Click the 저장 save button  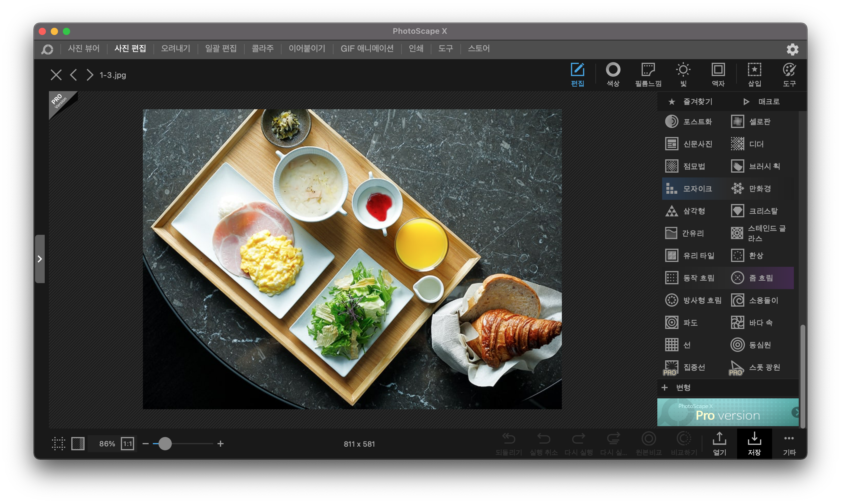754,444
